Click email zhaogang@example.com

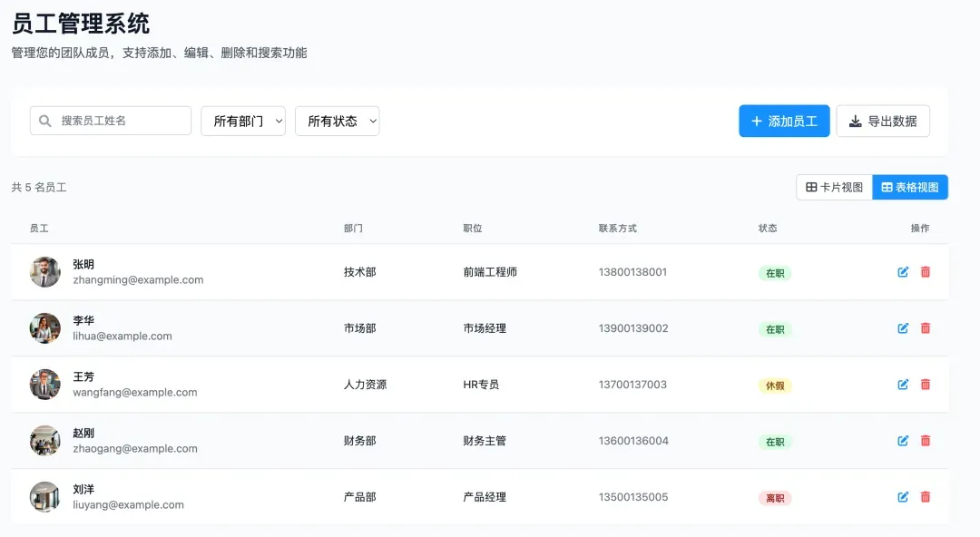[x=135, y=449]
